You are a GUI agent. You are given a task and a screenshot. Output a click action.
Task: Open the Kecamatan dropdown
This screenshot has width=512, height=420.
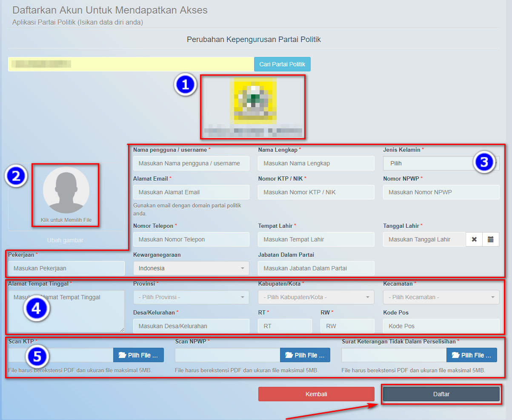(x=441, y=297)
